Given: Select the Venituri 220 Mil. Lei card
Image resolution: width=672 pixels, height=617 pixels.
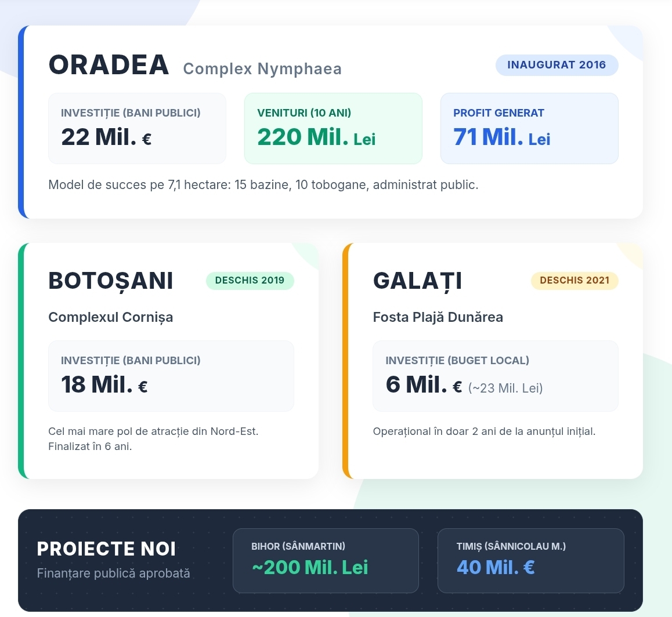Looking at the screenshot, I should click(333, 129).
